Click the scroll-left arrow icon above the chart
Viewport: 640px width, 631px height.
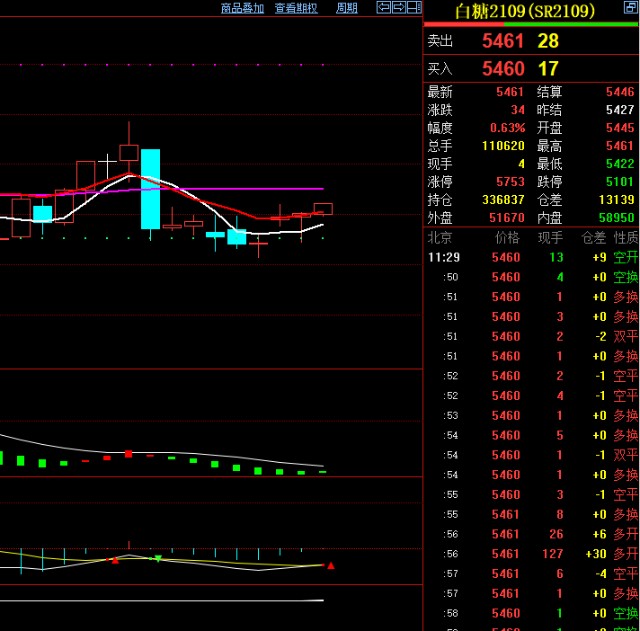[x=383, y=8]
